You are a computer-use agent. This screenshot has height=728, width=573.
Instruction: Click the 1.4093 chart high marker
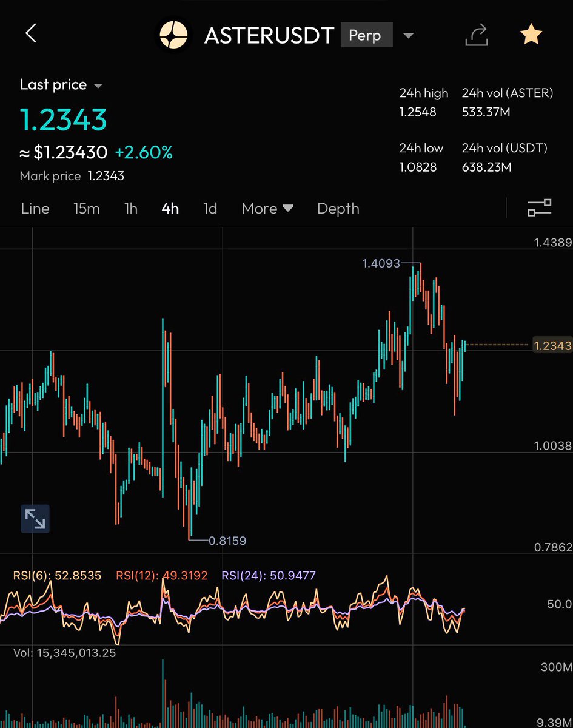point(381,263)
